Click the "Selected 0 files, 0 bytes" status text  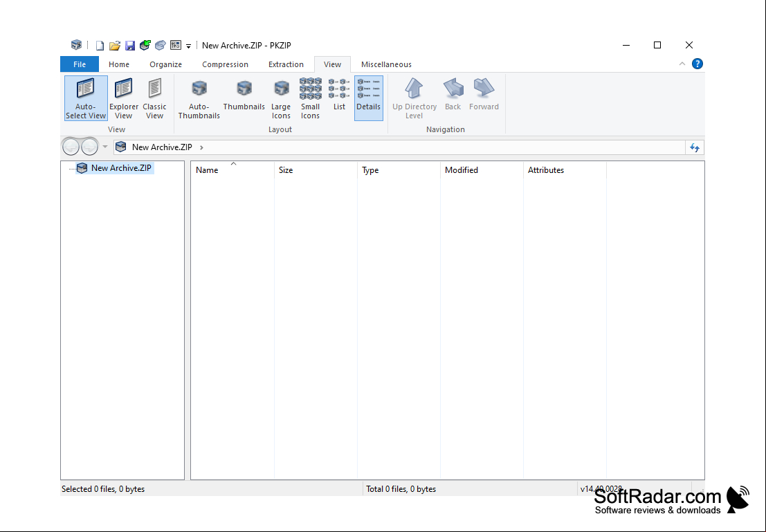click(103, 489)
